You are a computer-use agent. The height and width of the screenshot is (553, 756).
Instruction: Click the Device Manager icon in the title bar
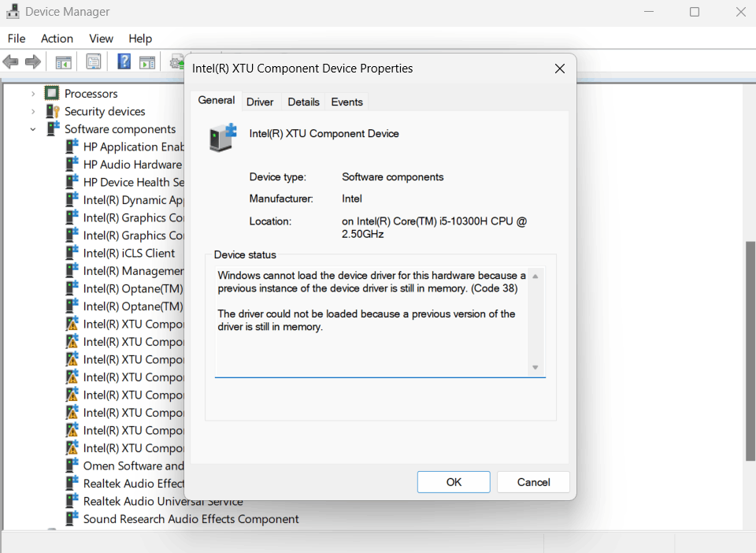click(x=12, y=11)
